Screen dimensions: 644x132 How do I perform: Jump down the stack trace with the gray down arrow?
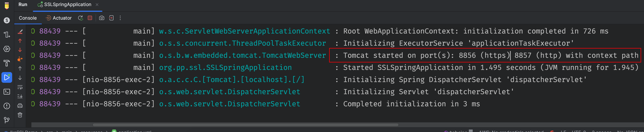(x=20, y=78)
